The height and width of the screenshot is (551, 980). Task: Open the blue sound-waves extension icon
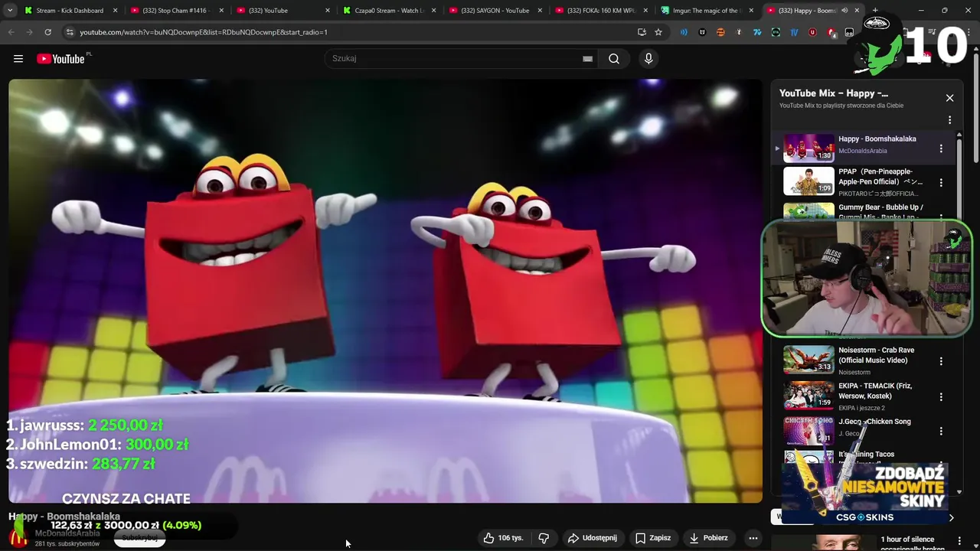(x=684, y=32)
